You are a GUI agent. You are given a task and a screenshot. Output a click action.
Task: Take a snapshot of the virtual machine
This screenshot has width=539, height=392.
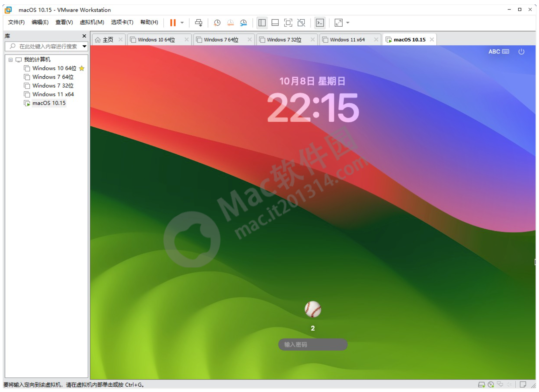click(x=217, y=23)
